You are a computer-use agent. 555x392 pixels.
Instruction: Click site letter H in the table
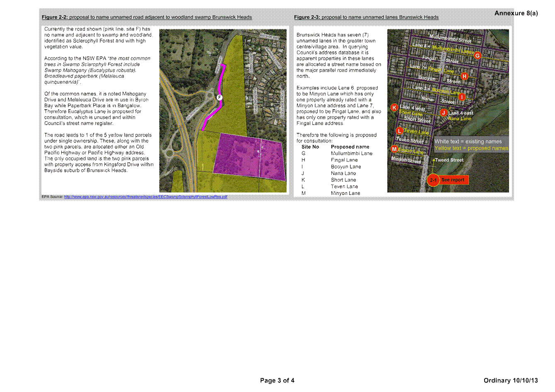coord(303,160)
